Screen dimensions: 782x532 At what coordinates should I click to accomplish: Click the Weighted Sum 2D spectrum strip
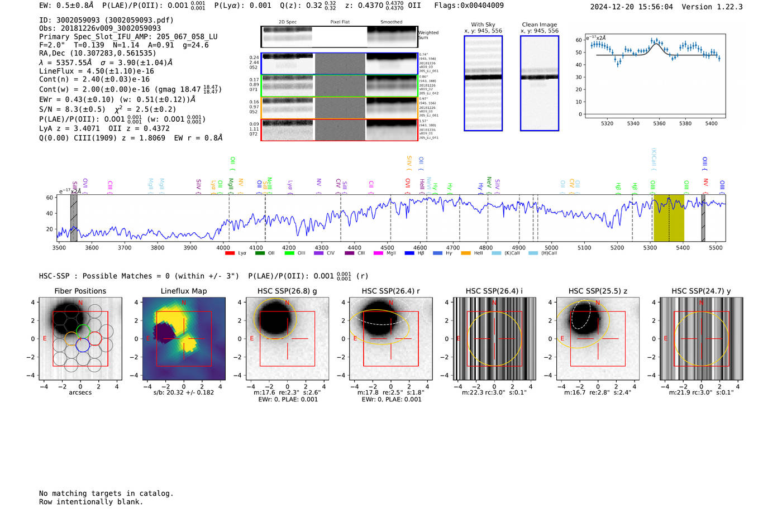pyautogui.click(x=339, y=37)
